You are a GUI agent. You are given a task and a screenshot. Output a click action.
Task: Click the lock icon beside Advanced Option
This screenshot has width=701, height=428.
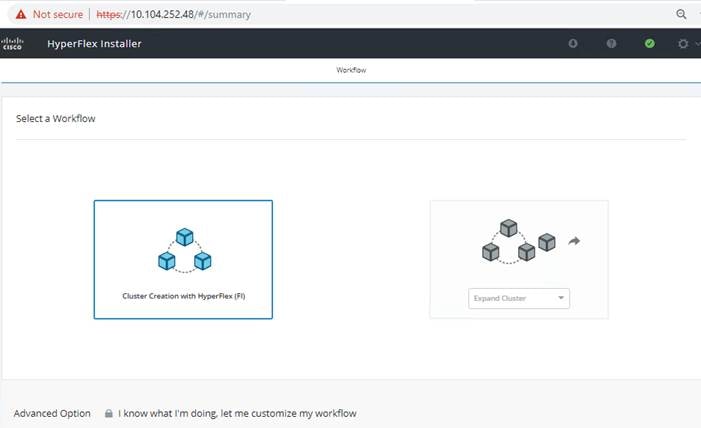click(109, 413)
